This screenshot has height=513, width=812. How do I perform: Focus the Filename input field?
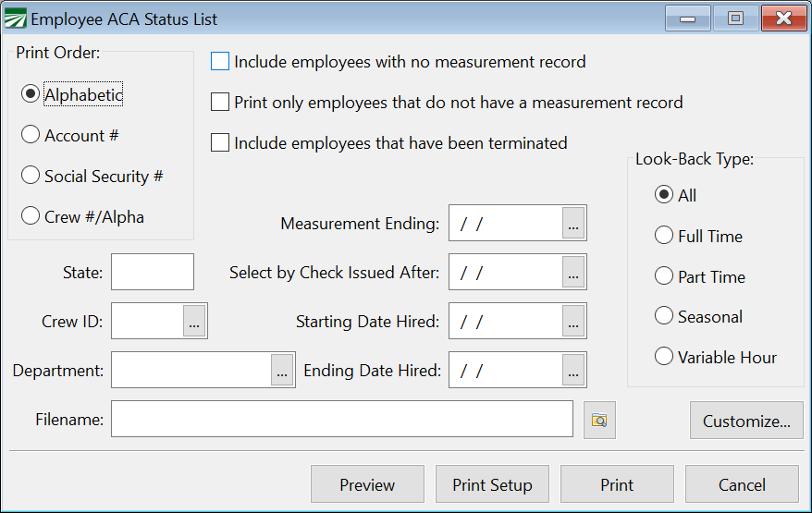342,419
